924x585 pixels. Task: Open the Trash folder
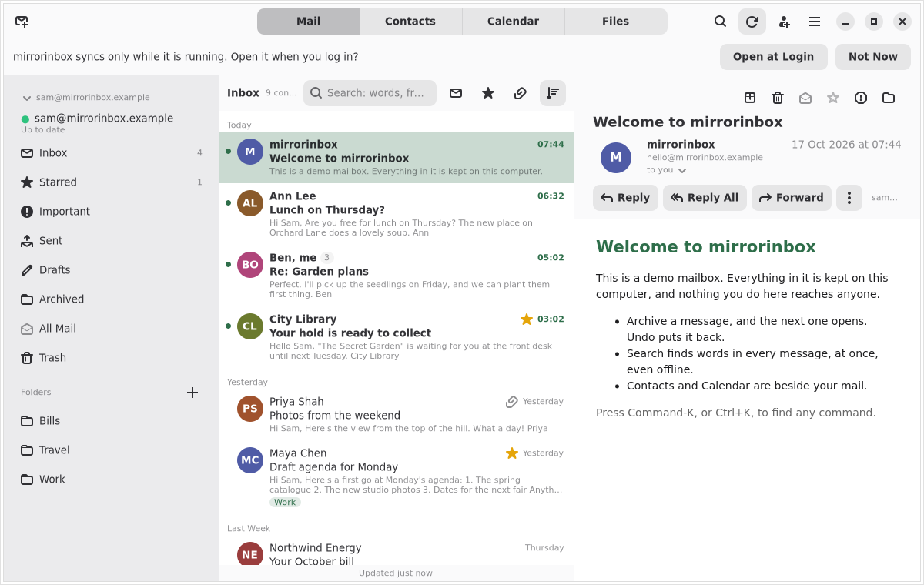[112, 358]
